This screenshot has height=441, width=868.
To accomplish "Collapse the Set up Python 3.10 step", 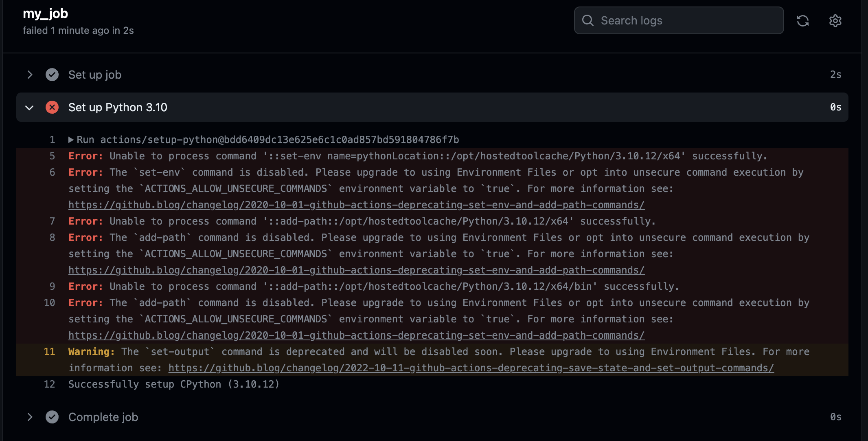I will [x=29, y=108].
